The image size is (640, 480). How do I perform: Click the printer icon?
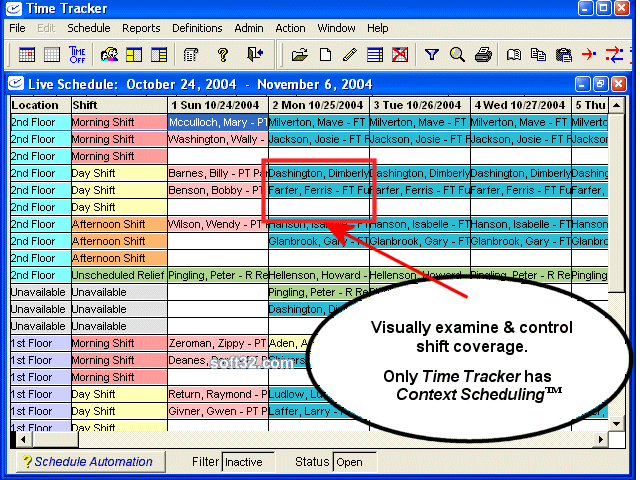pos(483,54)
